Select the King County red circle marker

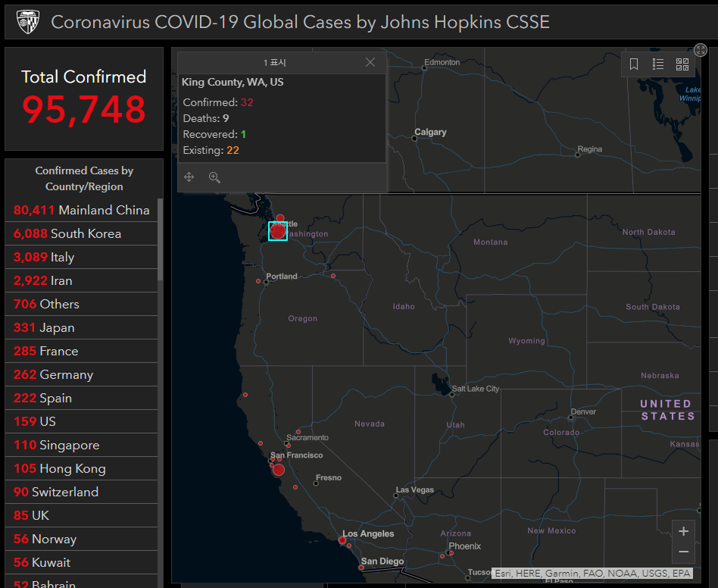tap(277, 231)
